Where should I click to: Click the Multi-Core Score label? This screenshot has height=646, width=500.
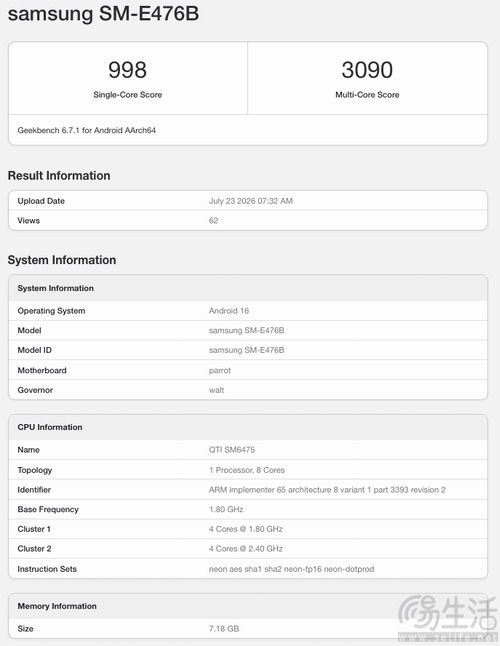(367, 95)
